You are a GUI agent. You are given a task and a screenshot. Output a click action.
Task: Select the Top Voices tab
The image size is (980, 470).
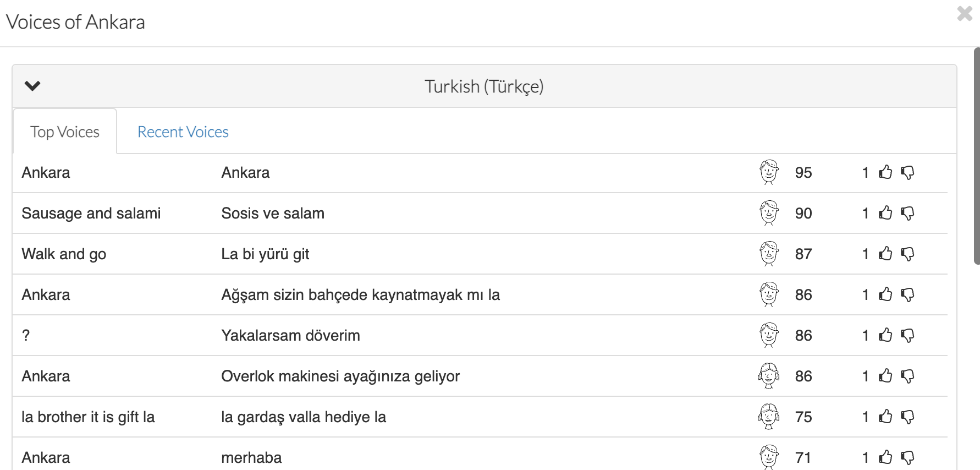(65, 132)
